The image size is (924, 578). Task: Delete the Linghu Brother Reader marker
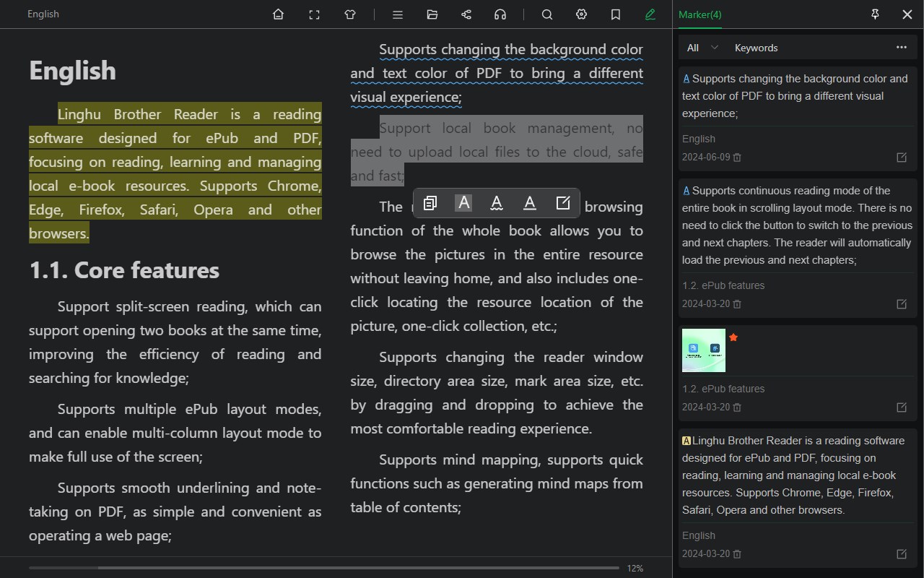pos(737,554)
